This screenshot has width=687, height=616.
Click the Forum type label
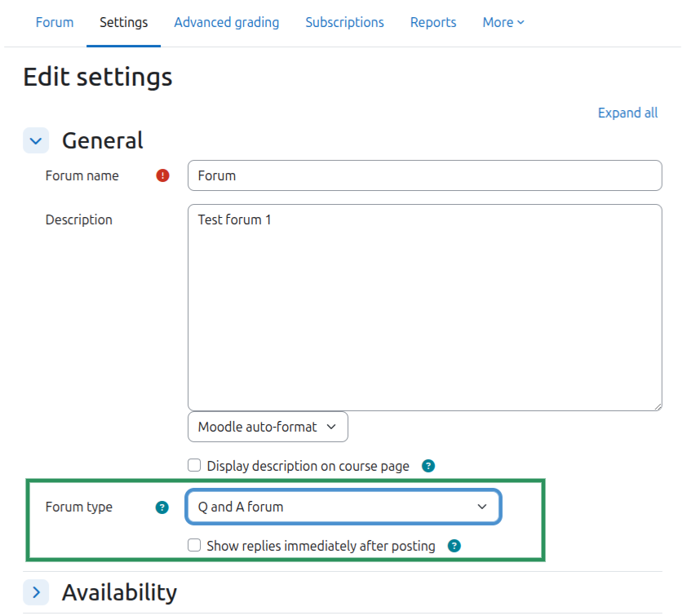(79, 507)
